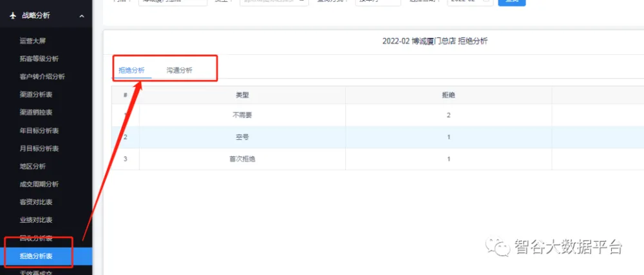Viewport: 644px width, 275px height.
Task: Go to 业绩对比表
Action: [35, 220]
